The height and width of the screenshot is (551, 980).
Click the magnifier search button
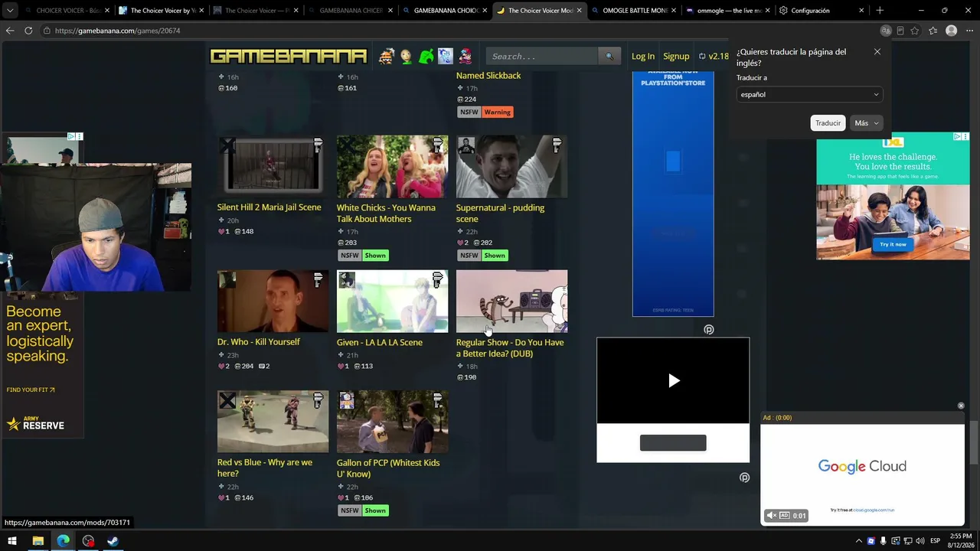coord(609,56)
